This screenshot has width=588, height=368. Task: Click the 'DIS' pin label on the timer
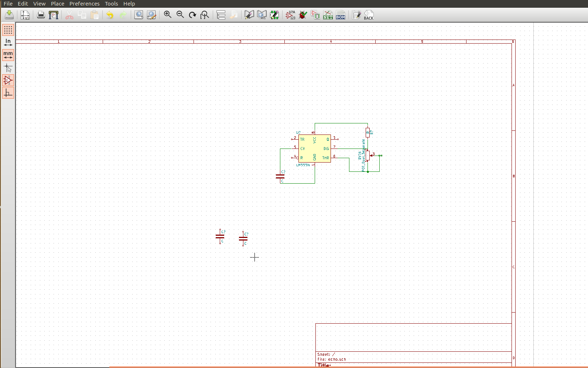[326, 149]
